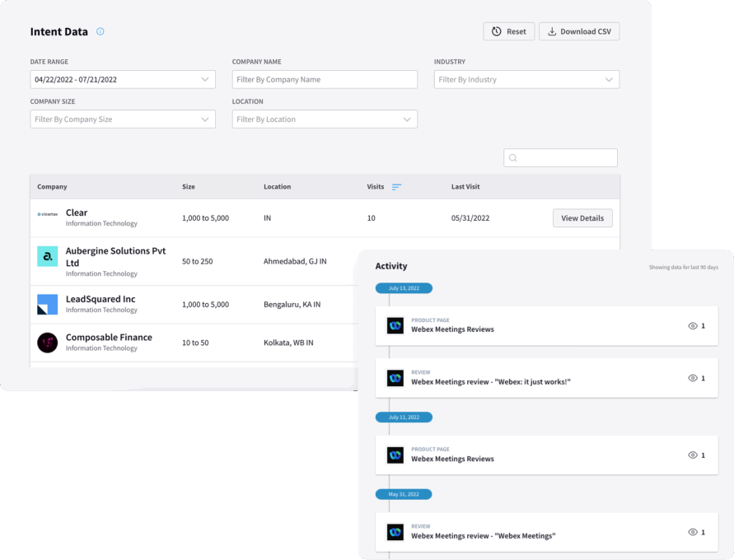Click the Bengaluru, KA IN location cell
This screenshot has width=734, height=560.
pos(292,304)
